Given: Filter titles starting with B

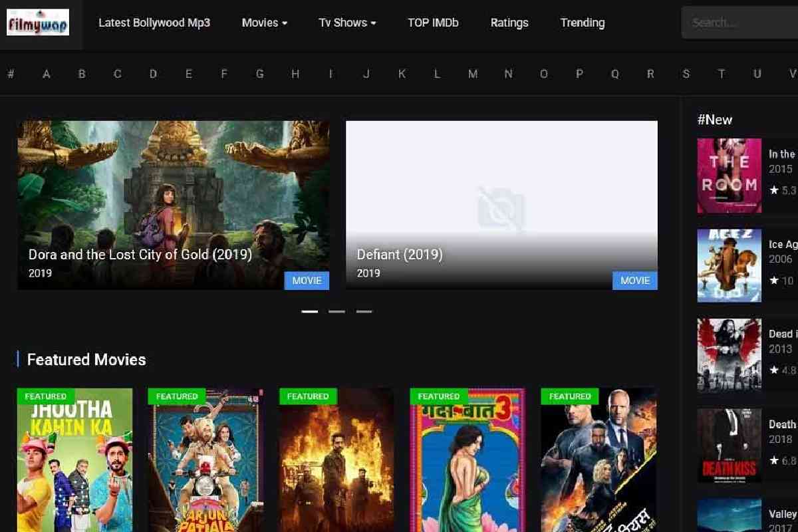Looking at the screenshot, I should tap(82, 74).
